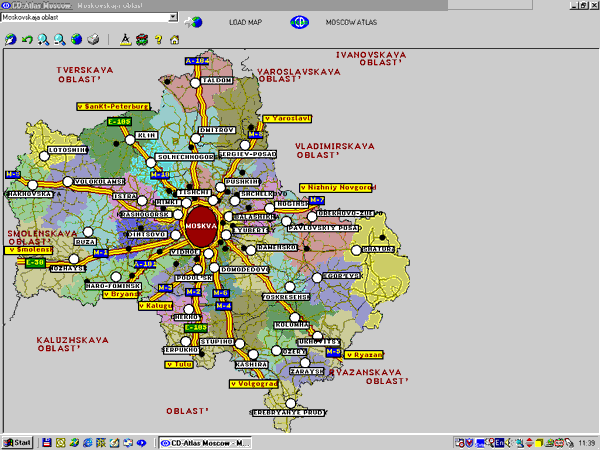Select the PUSHKINO town label
Viewport: 600px width, 450px height.
click(243, 182)
